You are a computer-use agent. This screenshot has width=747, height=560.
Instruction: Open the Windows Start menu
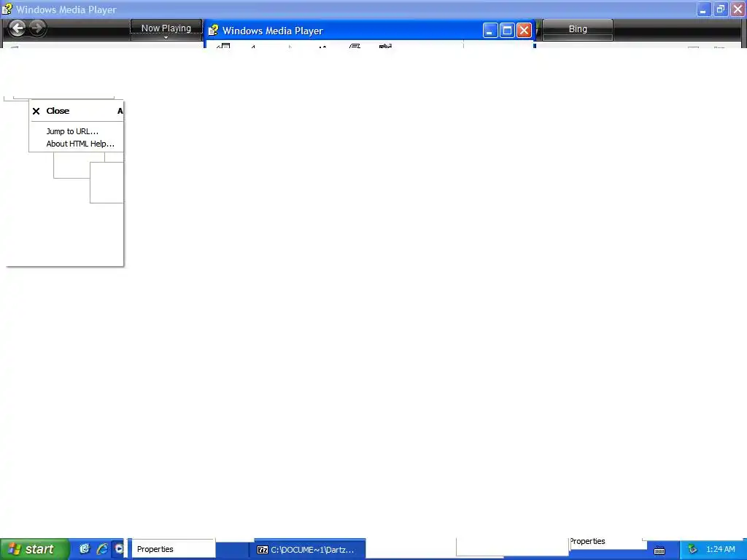point(34,549)
